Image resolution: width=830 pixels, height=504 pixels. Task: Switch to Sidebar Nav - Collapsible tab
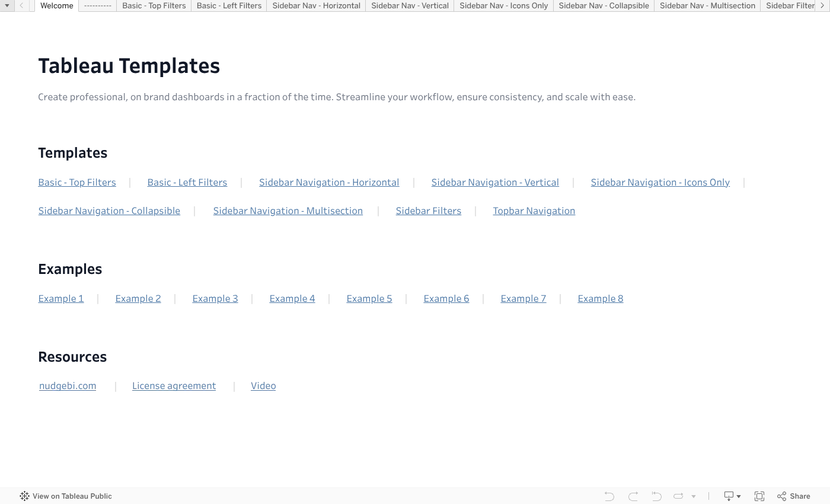click(x=604, y=6)
